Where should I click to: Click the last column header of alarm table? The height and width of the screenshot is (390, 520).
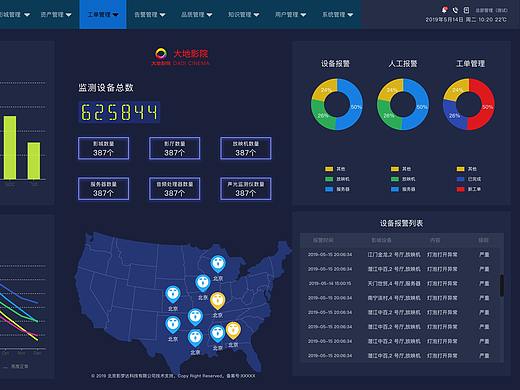point(484,240)
